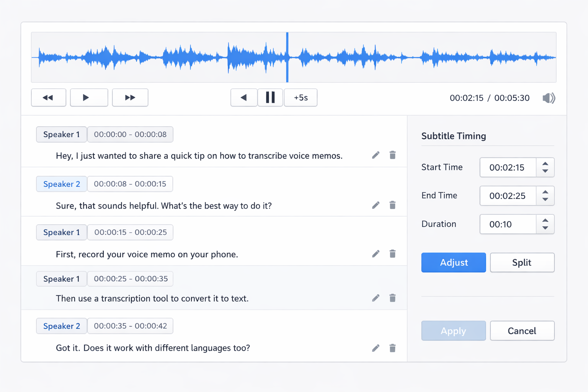Edit the Speaker 1 opening line text
Viewport: 588px width, 392px height.
[376, 155]
